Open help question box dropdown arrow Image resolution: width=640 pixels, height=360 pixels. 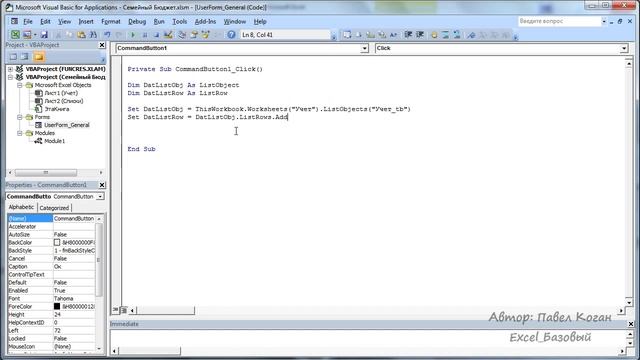[603, 21]
